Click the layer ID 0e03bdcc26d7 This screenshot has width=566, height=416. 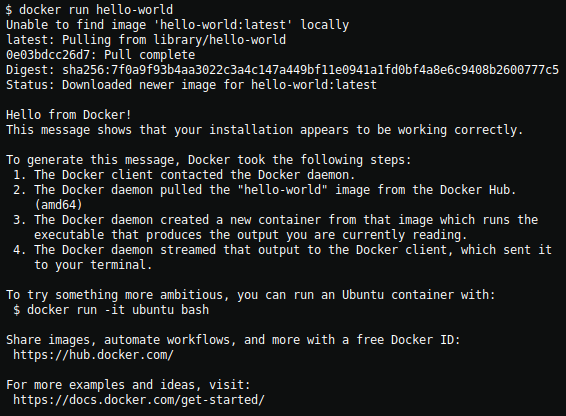[x=48, y=55]
